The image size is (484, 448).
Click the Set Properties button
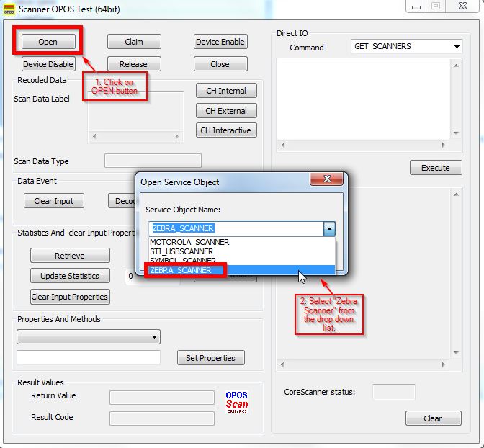click(210, 358)
